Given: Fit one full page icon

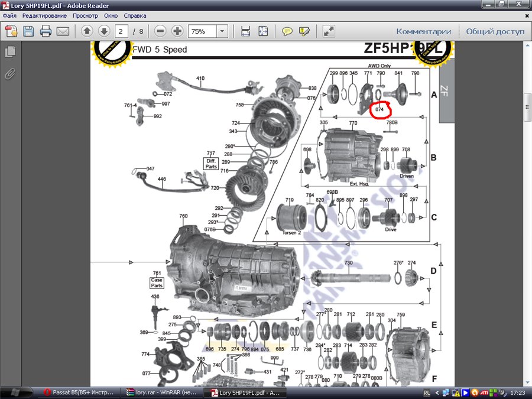Looking at the screenshot, I should (263, 31).
